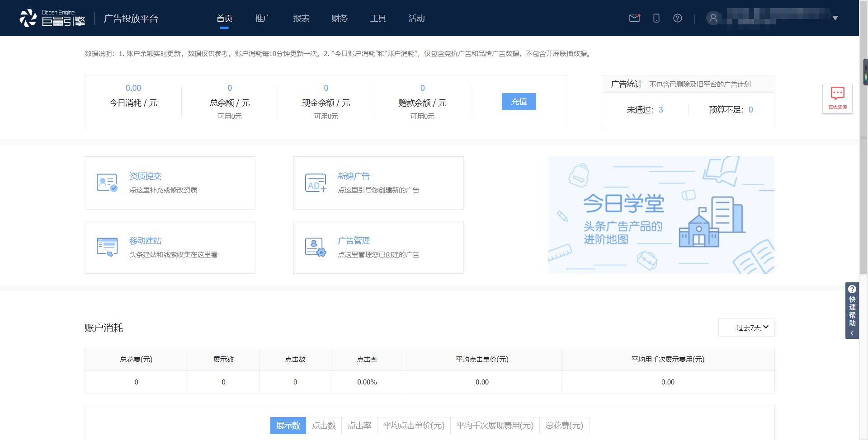Click the Ocean Engine logo

[52, 18]
